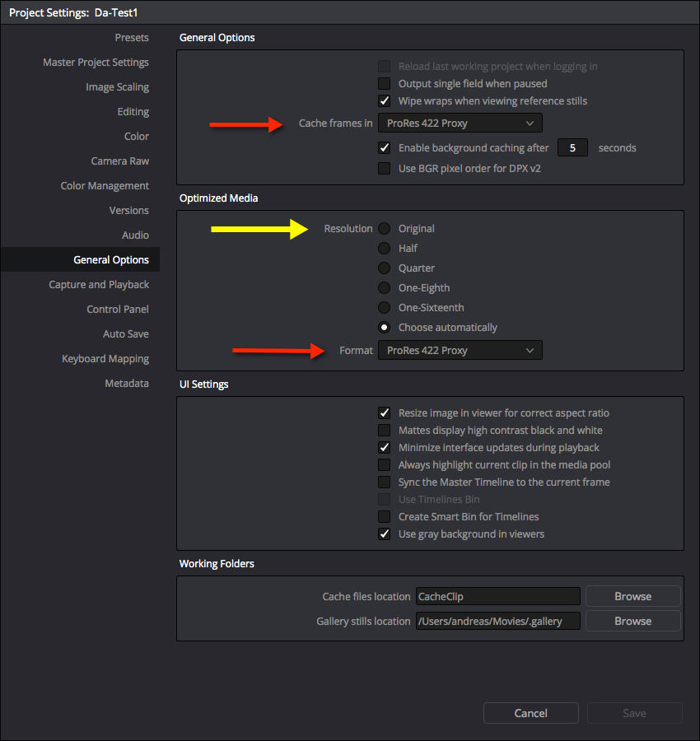Open the Cache frames in dropdown
This screenshot has width=700, height=741.
(x=460, y=123)
